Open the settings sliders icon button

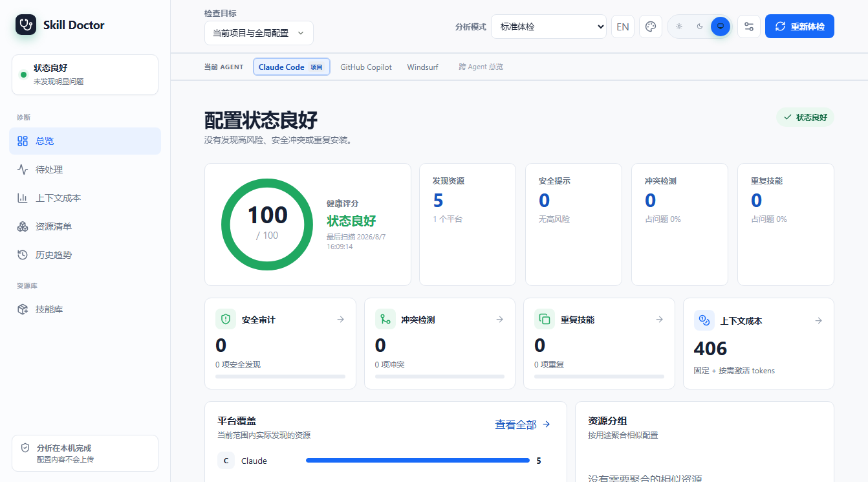click(749, 27)
